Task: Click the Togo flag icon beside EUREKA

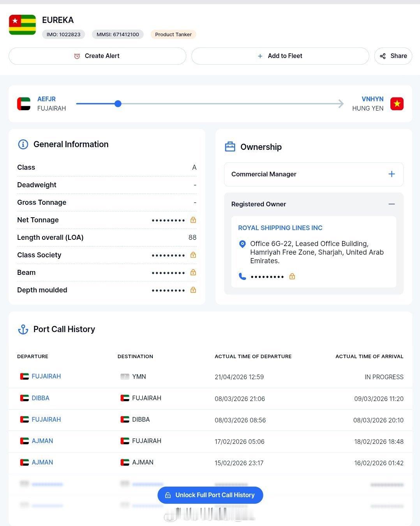Action: click(x=22, y=25)
